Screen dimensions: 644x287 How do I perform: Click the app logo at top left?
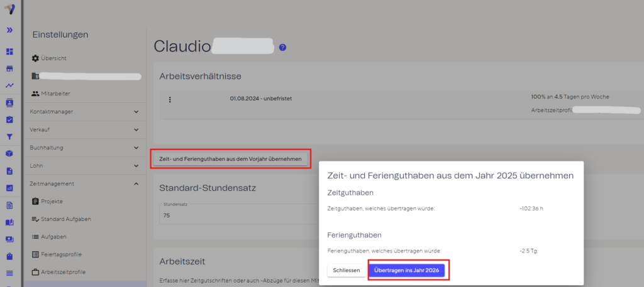pos(9,9)
